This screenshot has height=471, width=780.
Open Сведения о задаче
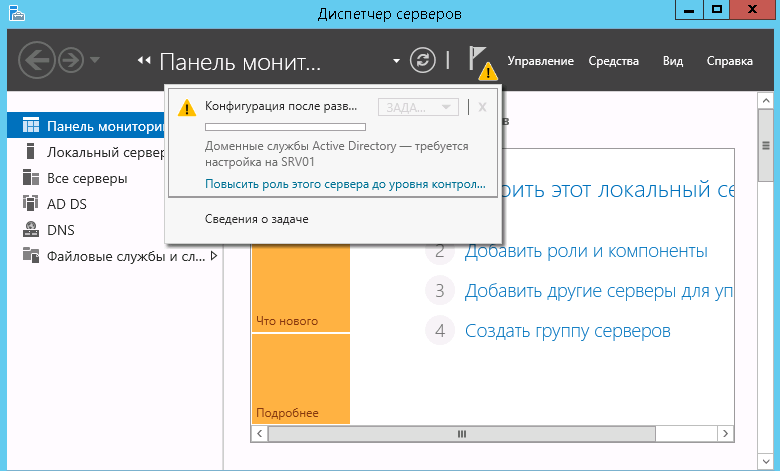click(x=257, y=219)
